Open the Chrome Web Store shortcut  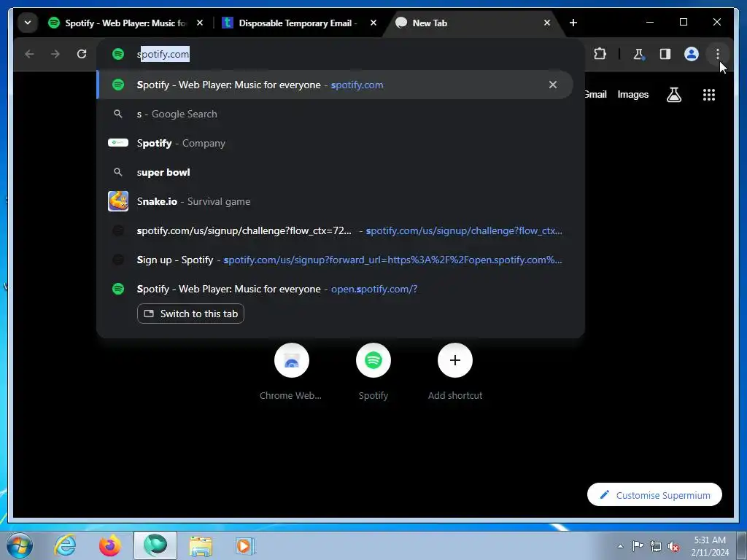click(x=292, y=373)
